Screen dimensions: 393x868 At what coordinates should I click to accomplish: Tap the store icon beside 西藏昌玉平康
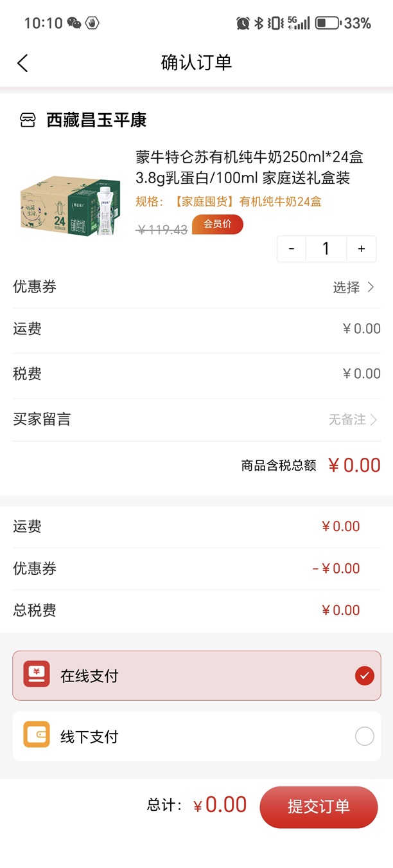(28, 120)
